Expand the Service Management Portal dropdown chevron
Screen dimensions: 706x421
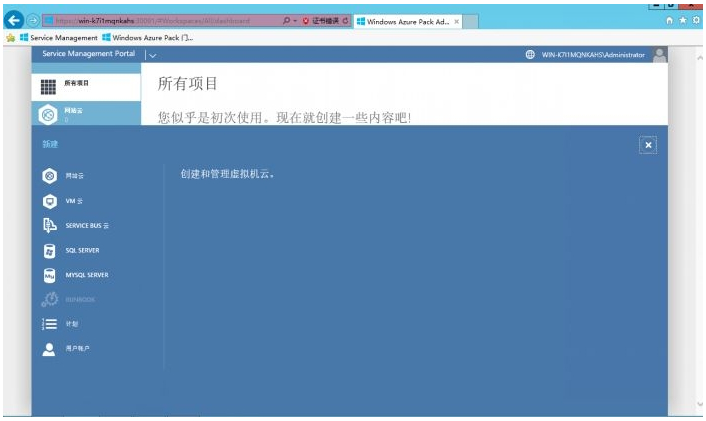pos(153,56)
